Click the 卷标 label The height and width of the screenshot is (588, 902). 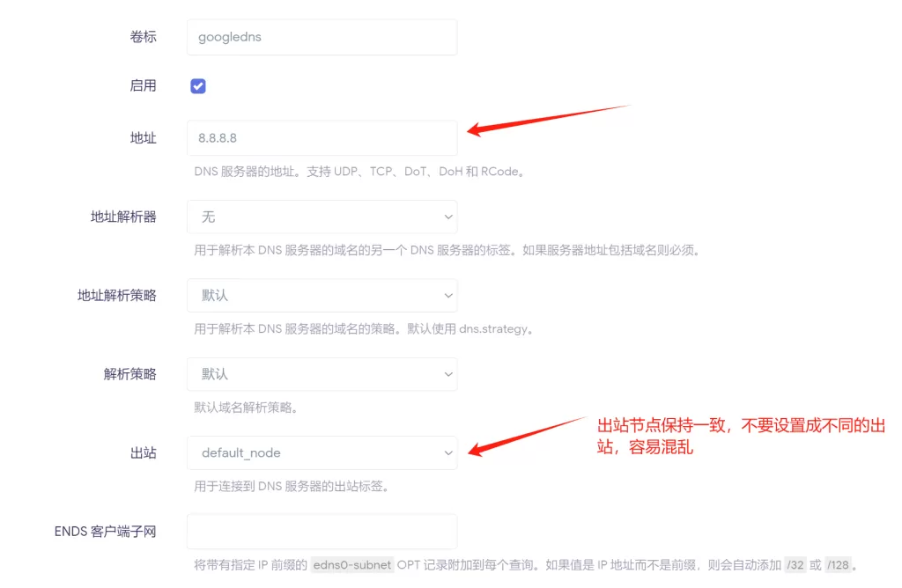[144, 37]
